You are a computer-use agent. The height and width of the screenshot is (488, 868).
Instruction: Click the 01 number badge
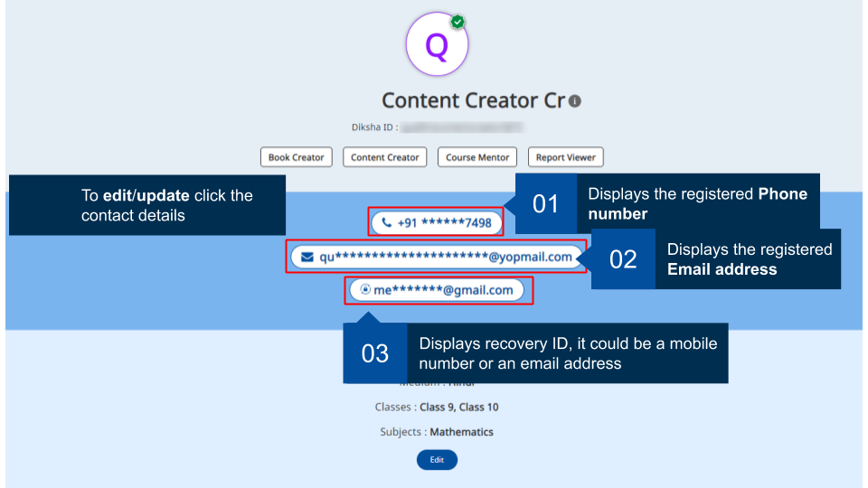[545, 204]
